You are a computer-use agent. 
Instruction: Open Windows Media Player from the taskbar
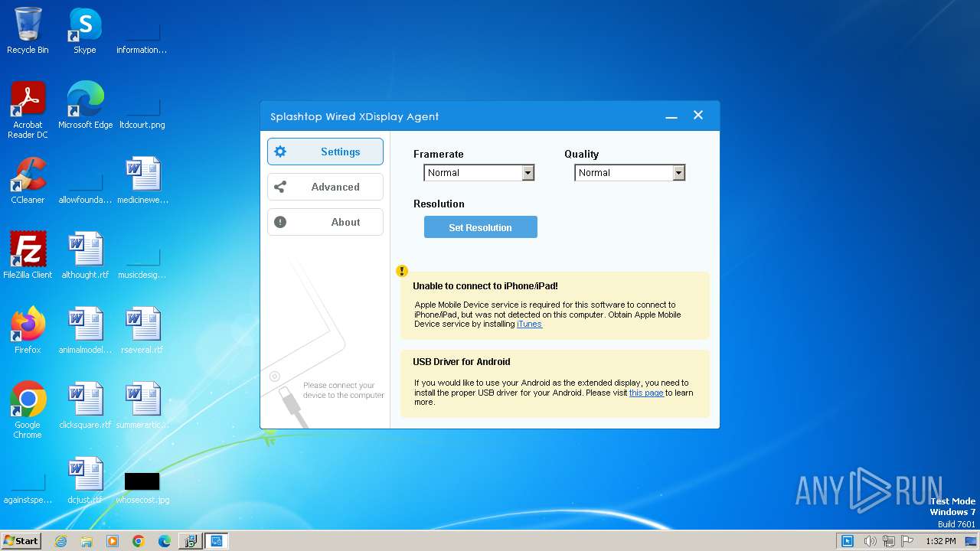click(113, 541)
